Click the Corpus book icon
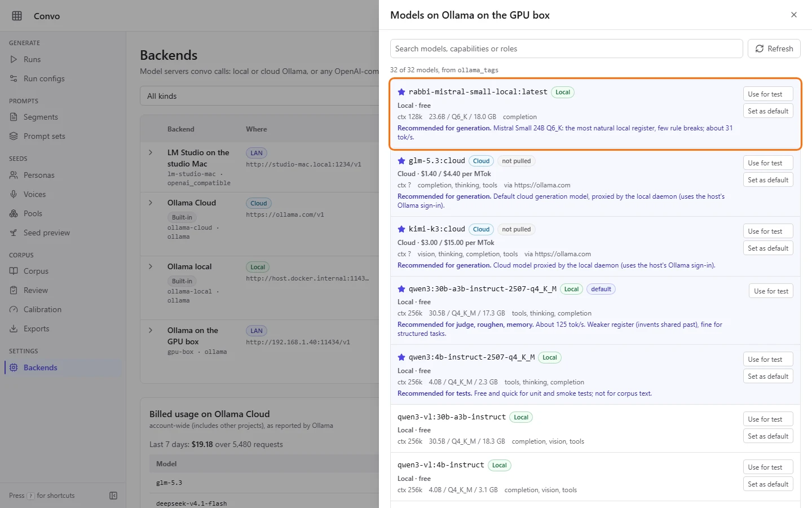This screenshot has height=508, width=812. tap(14, 271)
